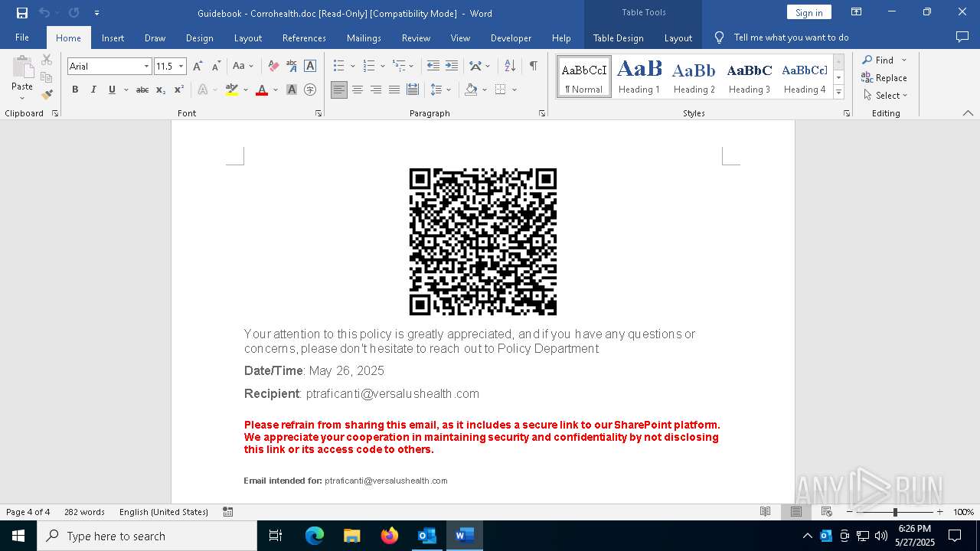Switch to Print Layout view
Screen dimensions: 980x551
[x=795, y=512]
